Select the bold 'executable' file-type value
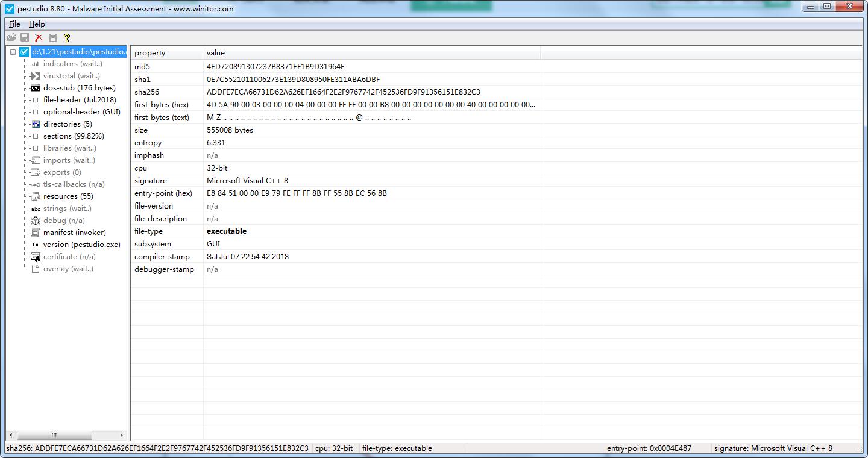The width and height of the screenshot is (868, 458). click(x=227, y=231)
